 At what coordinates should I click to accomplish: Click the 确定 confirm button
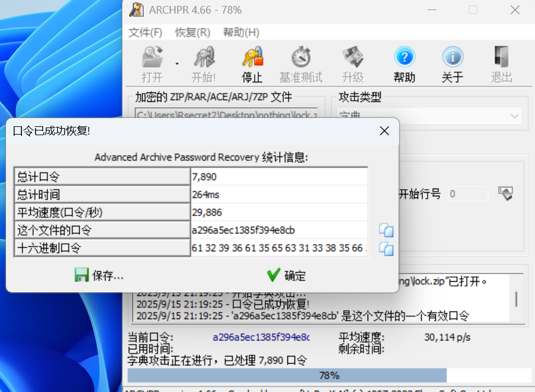287,275
